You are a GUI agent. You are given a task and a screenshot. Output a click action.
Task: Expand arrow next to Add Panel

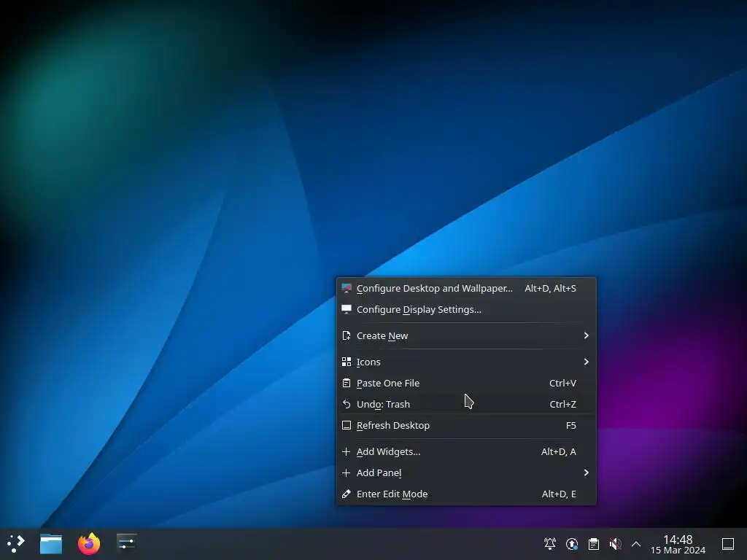(586, 472)
